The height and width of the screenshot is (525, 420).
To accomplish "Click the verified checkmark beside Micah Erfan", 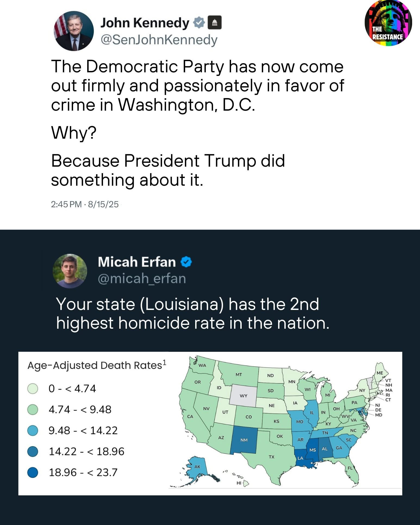I will pyautogui.click(x=186, y=262).
